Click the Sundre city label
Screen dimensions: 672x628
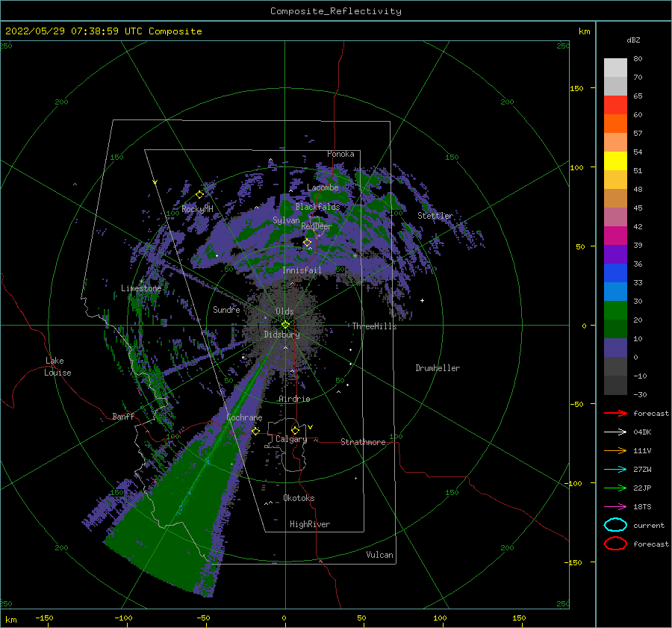tap(226, 310)
